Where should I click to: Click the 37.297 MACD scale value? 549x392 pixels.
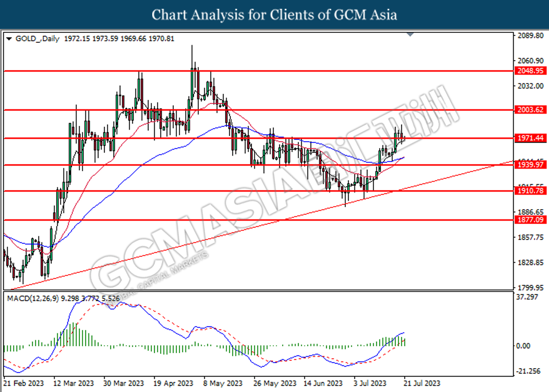pos(527,297)
